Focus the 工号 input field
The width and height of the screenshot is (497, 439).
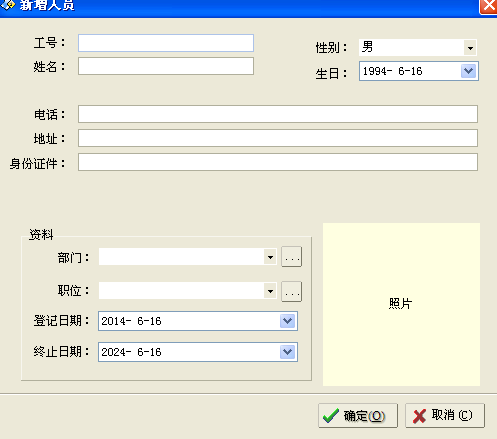166,43
